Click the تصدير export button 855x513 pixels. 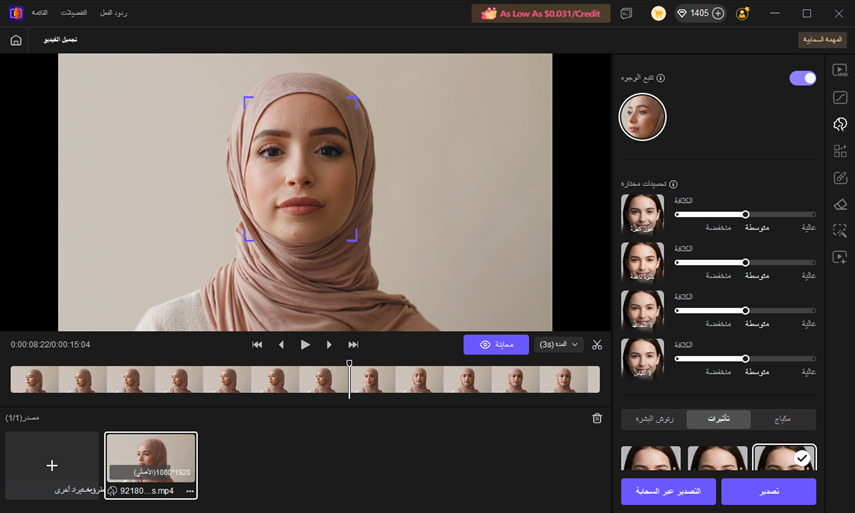[x=769, y=491]
